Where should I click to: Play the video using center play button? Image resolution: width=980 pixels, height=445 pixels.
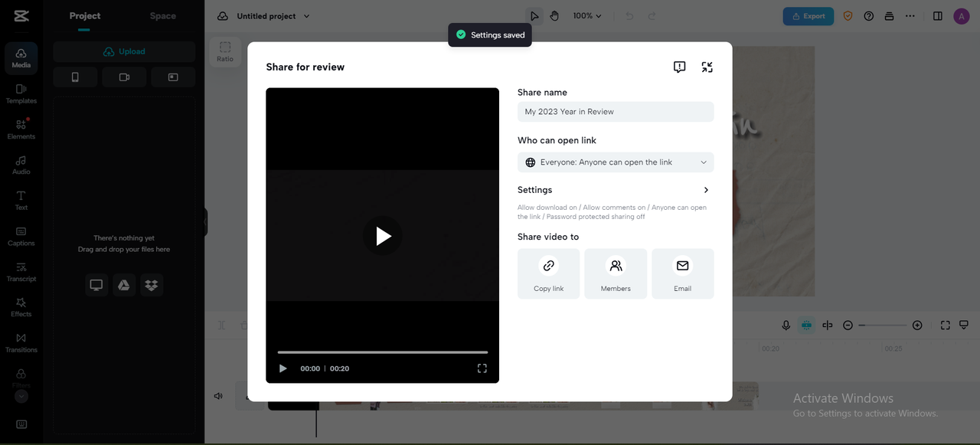pyautogui.click(x=383, y=236)
